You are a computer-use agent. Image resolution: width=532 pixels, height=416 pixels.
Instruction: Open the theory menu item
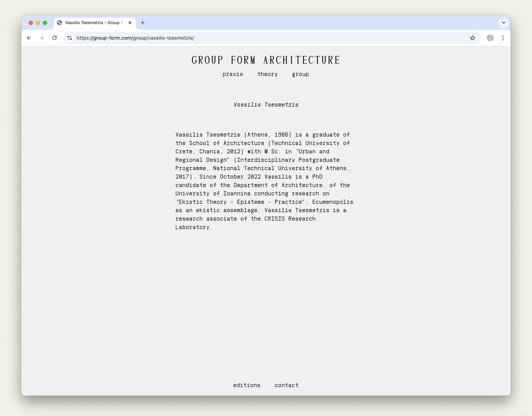tap(267, 74)
